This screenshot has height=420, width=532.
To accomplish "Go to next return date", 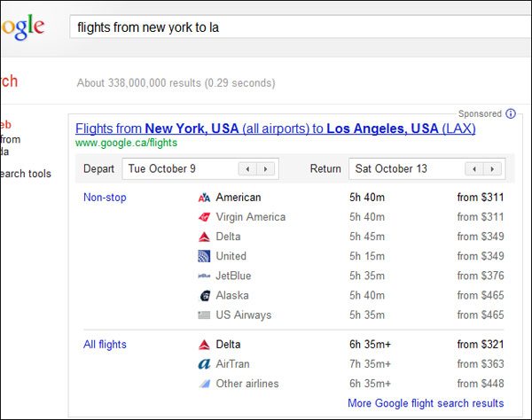I will pos(493,168).
